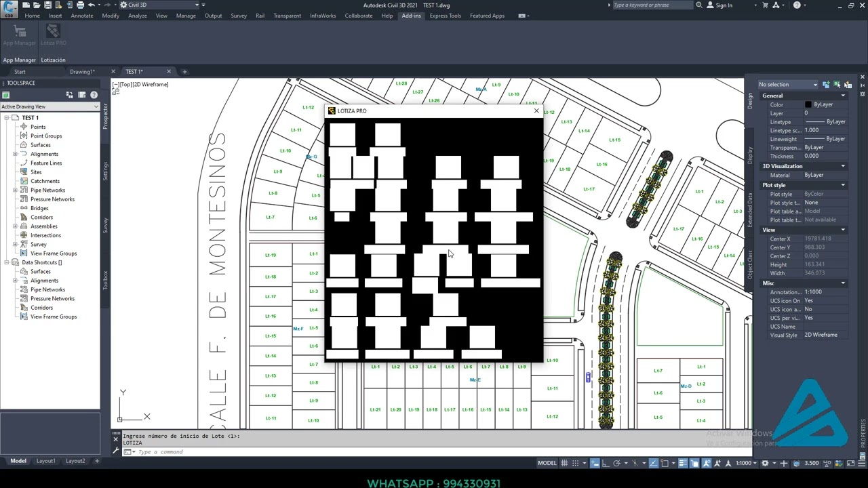Screen dimensions: 868x488
Task: Click Points node icon in Toolspace
Action: click(x=24, y=127)
